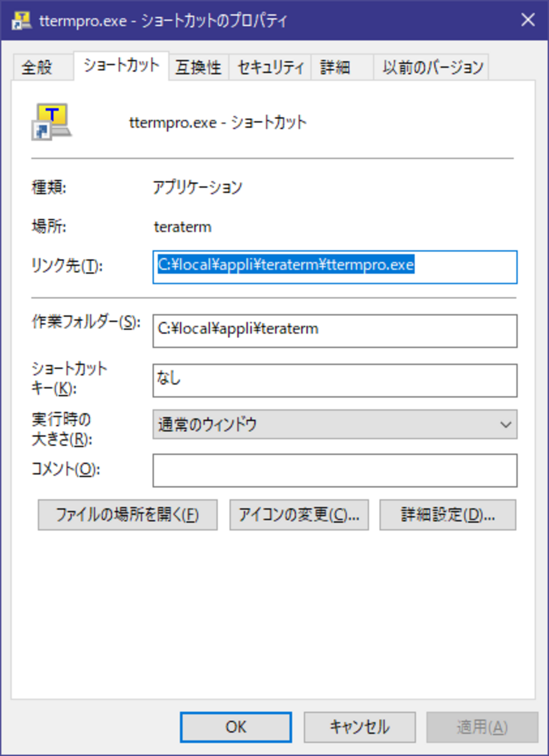Image resolution: width=549 pixels, height=756 pixels.
Task: Close the shortcut properties dialog
Action: (x=528, y=20)
